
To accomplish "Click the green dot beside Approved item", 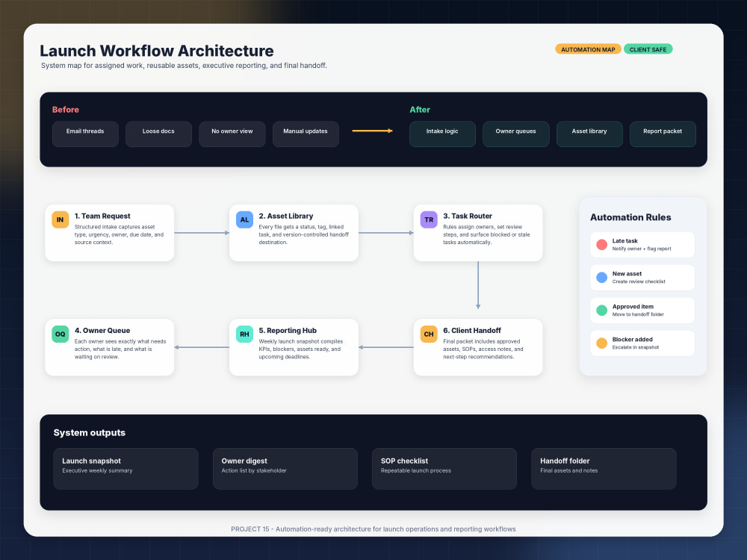I will pos(601,310).
